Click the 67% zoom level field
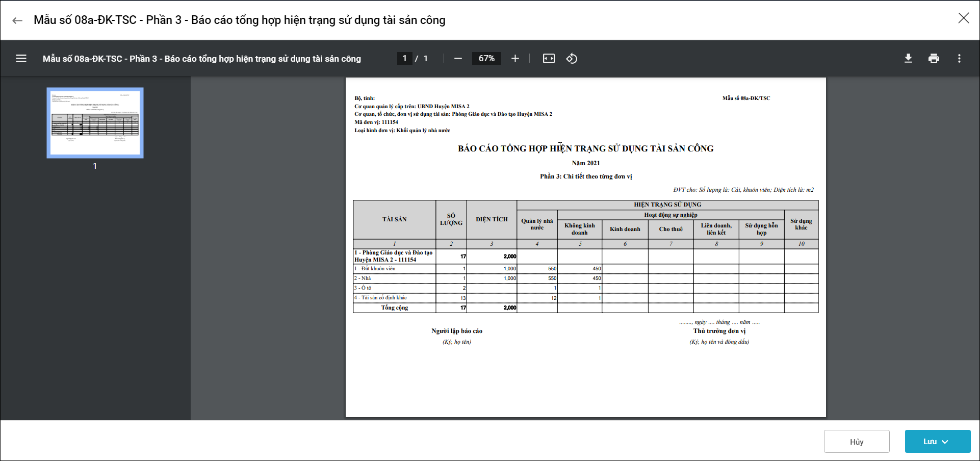 (486, 59)
